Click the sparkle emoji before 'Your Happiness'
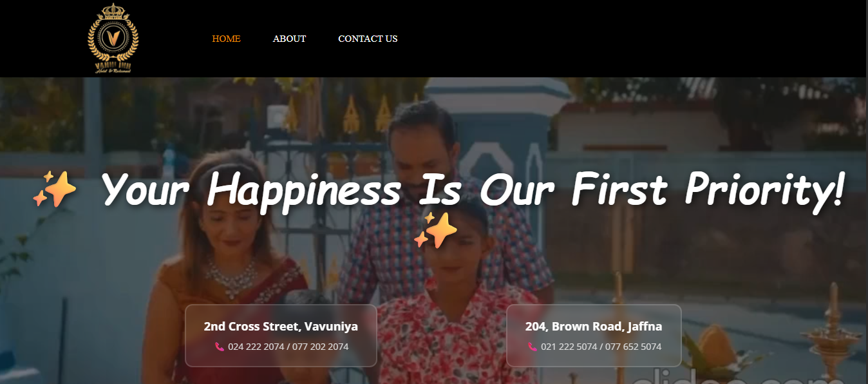This screenshot has height=384, width=868. 55,189
